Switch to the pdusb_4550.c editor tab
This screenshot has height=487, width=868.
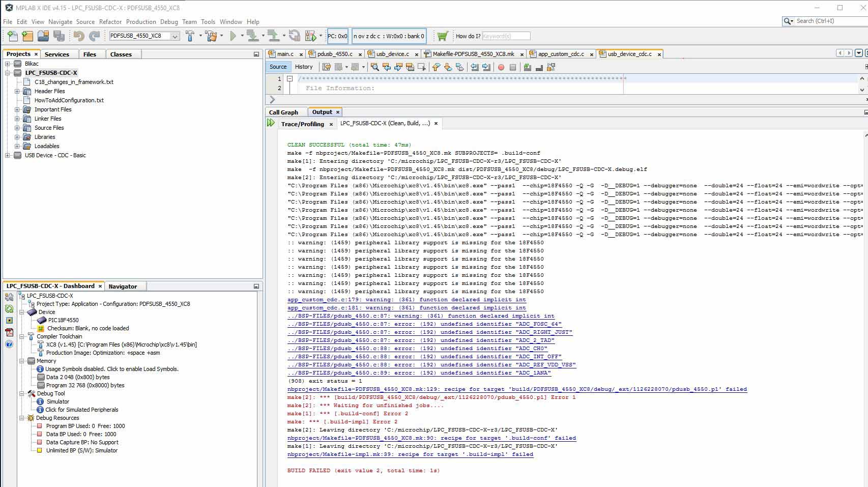pyautogui.click(x=334, y=54)
